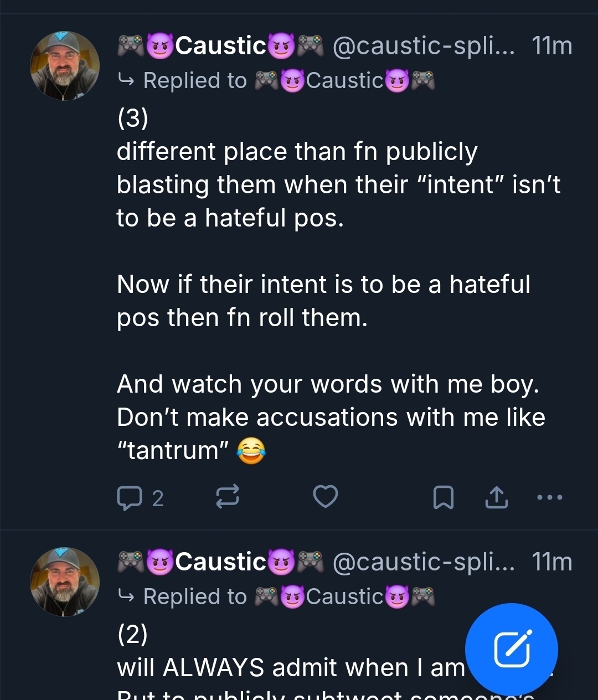Open the Caustic display name on post (2)
Screen dimensions: 598x700
tap(220, 562)
